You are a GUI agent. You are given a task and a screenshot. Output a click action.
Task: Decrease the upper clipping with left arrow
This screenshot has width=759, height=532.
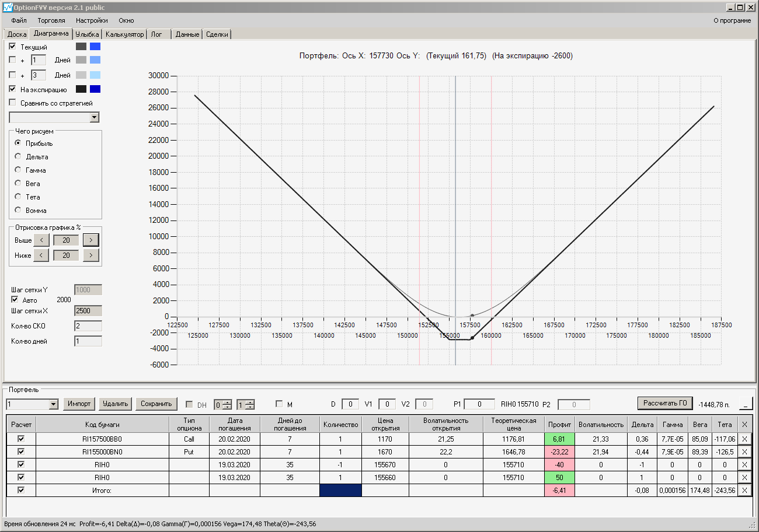click(41, 240)
